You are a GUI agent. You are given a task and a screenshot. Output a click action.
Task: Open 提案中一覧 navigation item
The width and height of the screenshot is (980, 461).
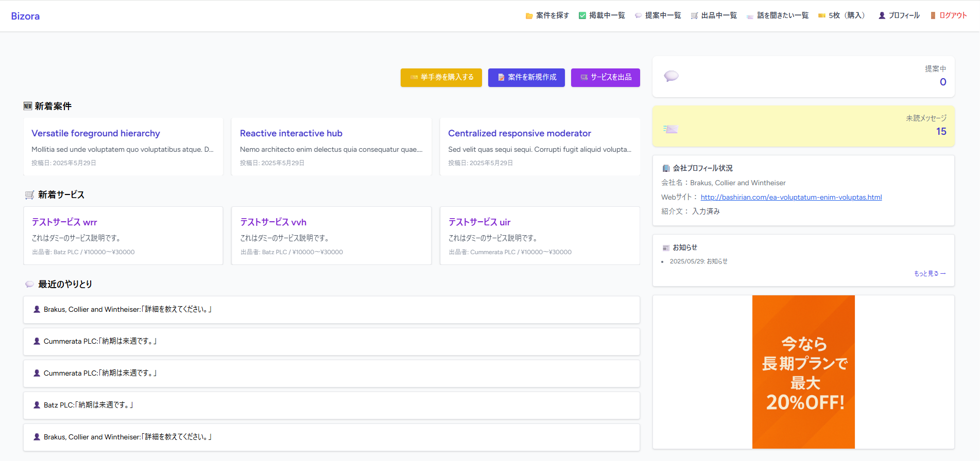663,15
